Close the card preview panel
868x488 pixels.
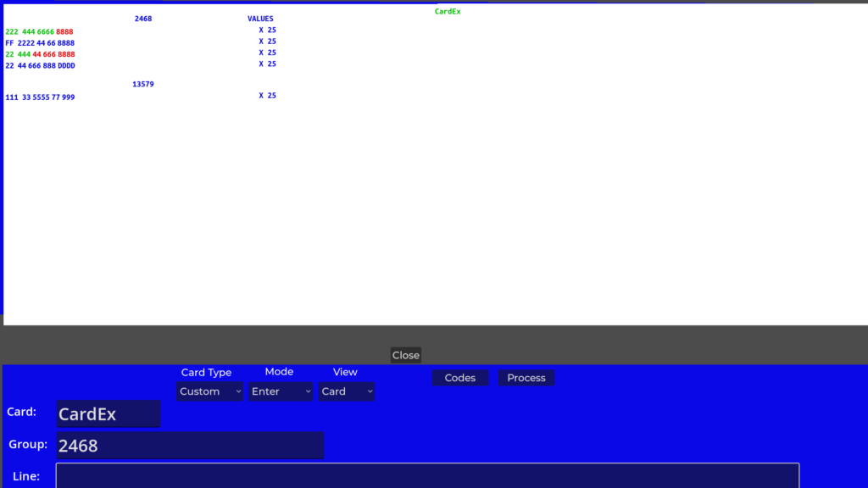(x=405, y=355)
